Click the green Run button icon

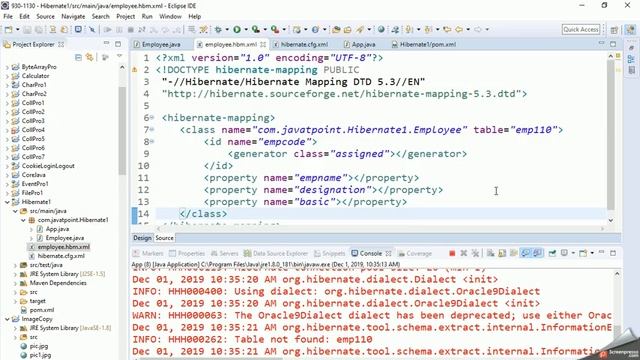237,29
